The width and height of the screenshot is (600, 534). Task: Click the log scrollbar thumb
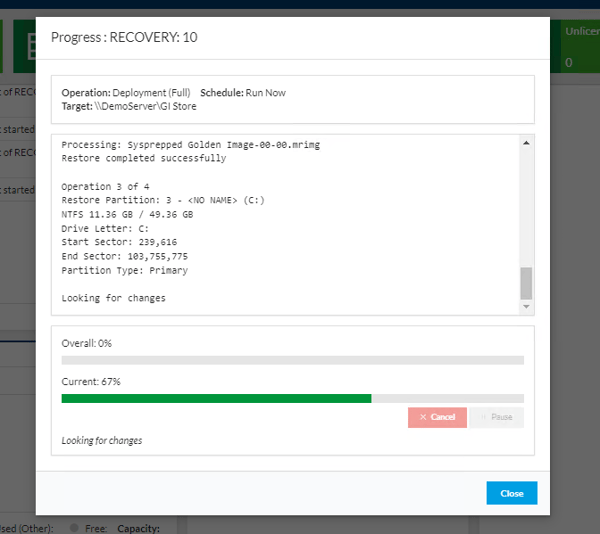pos(526,283)
